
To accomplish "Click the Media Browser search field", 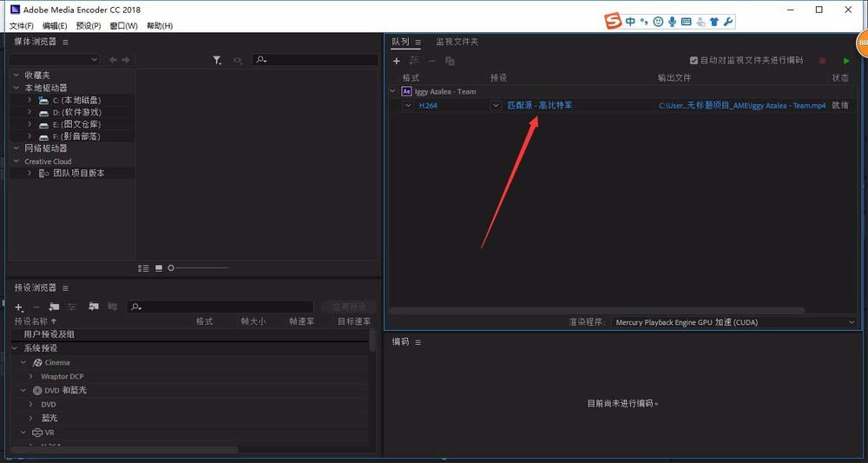I will tap(315, 60).
